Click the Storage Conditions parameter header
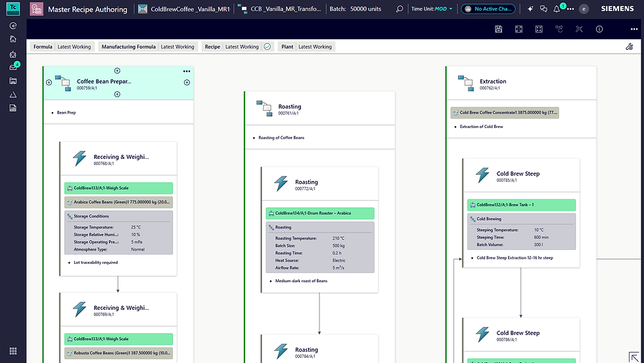The height and width of the screenshot is (363, 644). pyautogui.click(x=119, y=216)
